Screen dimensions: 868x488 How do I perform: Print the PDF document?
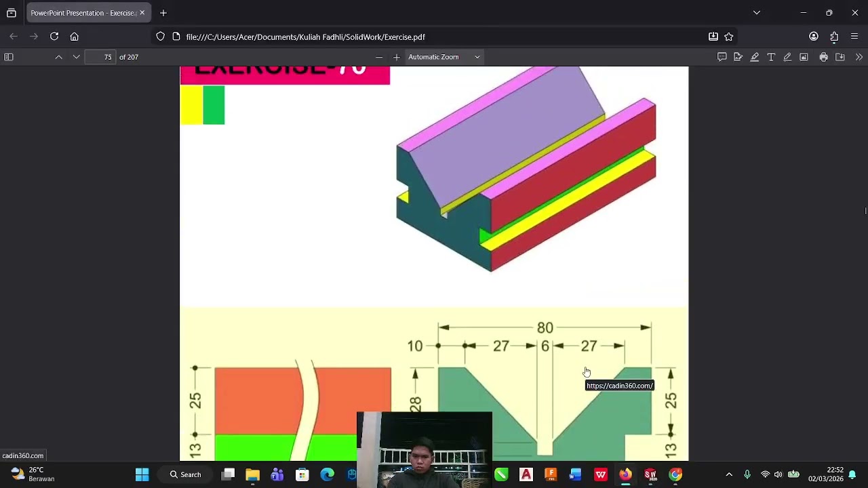pos(823,57)
